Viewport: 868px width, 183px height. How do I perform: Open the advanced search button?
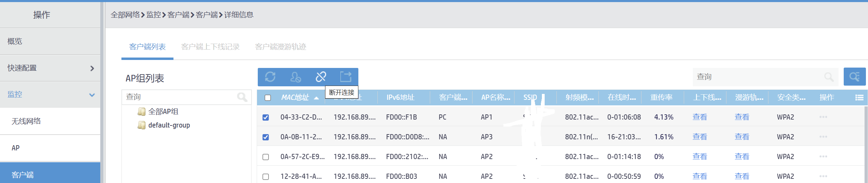click(854, 77)
